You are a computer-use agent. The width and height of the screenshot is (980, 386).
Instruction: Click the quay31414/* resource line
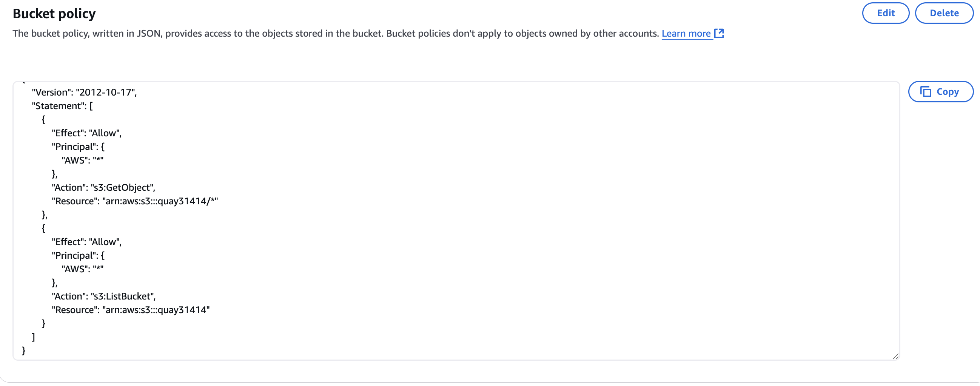click(135, 201)
